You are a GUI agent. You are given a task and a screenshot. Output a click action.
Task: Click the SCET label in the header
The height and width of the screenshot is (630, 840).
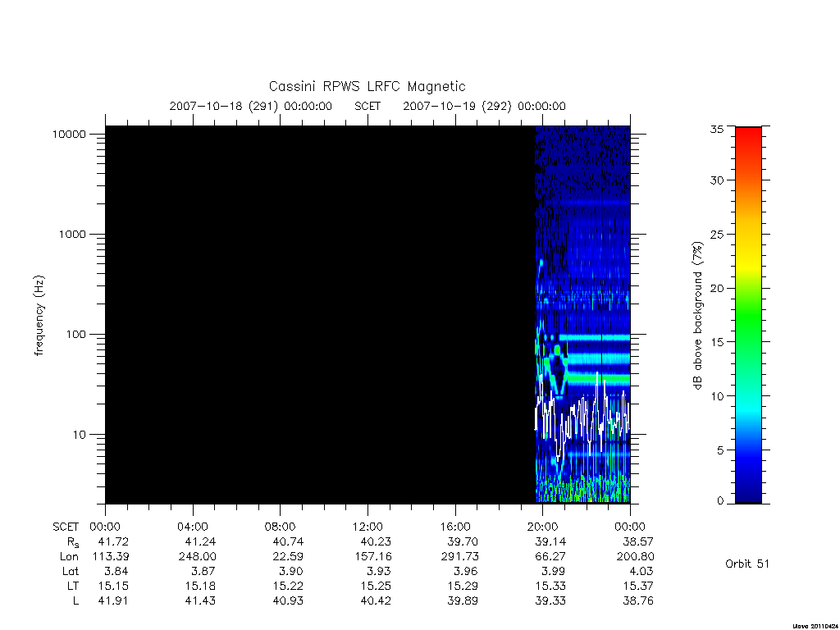pos(367,106)
